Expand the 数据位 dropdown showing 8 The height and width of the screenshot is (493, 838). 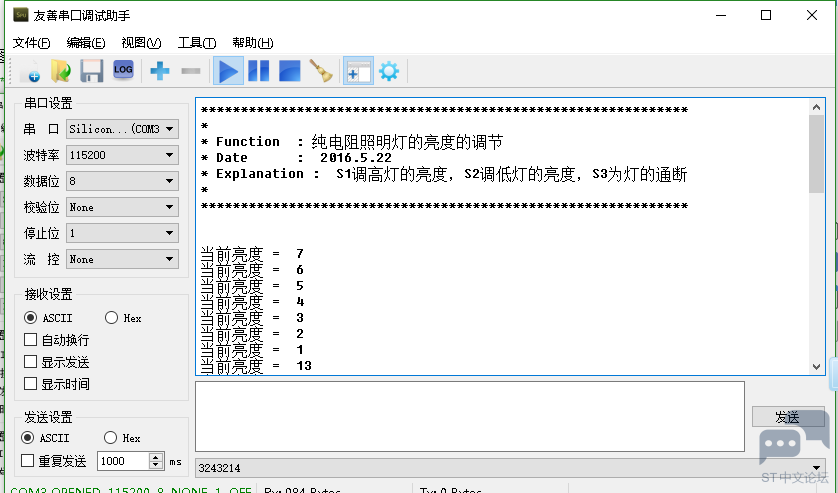[x=122, y=181]
